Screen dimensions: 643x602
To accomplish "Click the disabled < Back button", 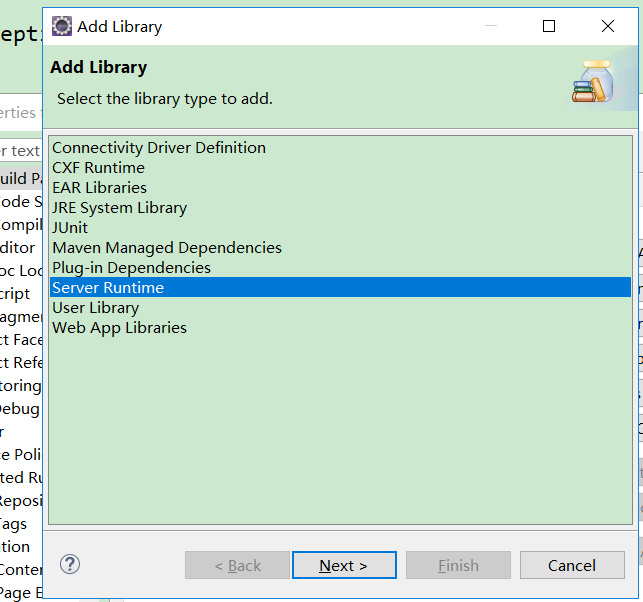I will point(237,565).
